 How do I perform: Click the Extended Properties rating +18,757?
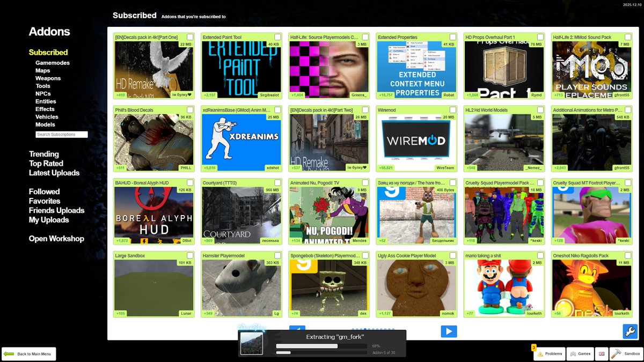386,95
